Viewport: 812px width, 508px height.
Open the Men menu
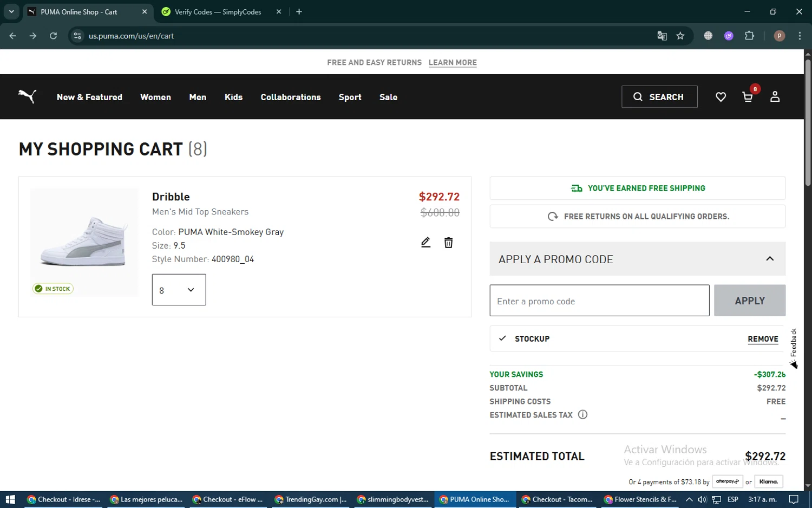(198, 97)
